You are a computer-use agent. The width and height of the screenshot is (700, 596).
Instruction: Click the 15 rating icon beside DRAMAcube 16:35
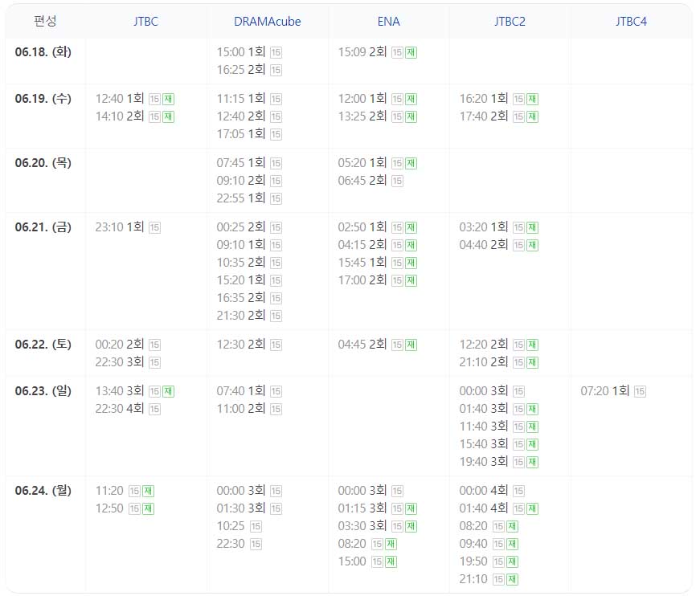276,298
